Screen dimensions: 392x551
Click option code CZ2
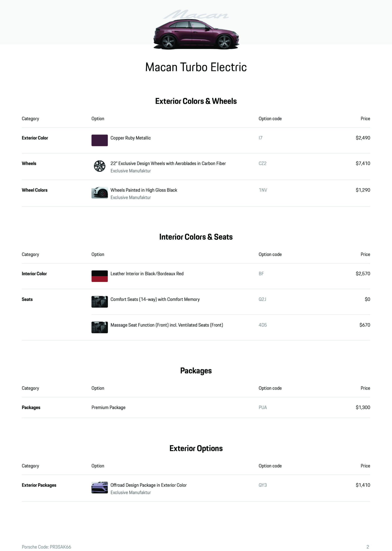point(262,163)
